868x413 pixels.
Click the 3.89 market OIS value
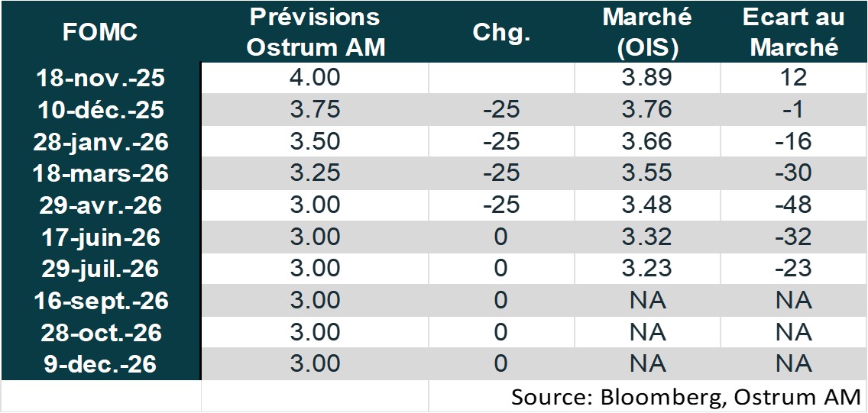[647, 78]
